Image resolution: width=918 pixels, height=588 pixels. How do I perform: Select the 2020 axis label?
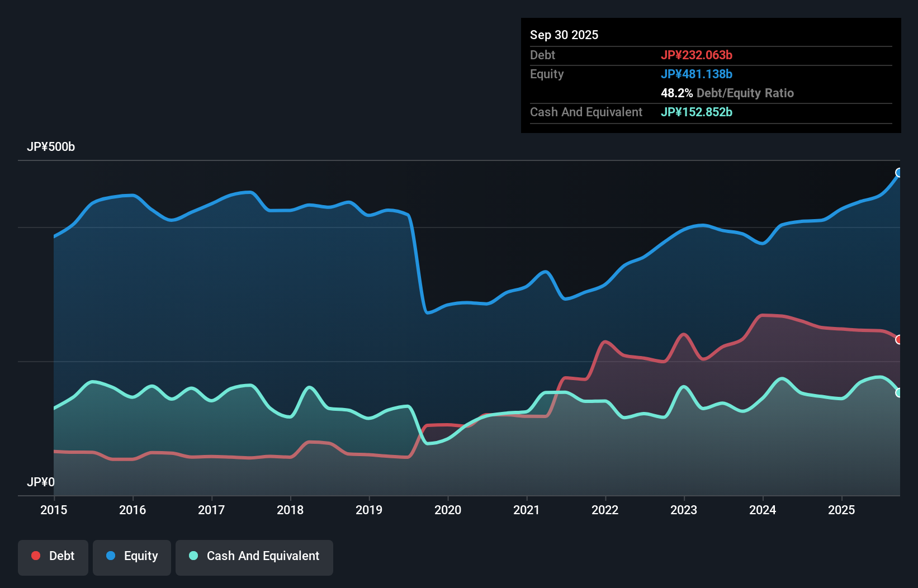tap(448, 510)
